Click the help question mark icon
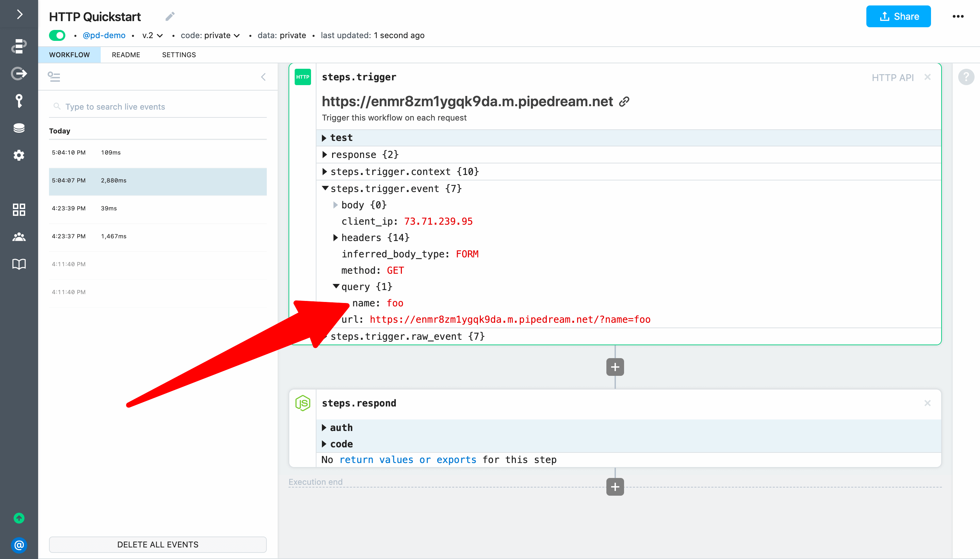 pos(966,77)
